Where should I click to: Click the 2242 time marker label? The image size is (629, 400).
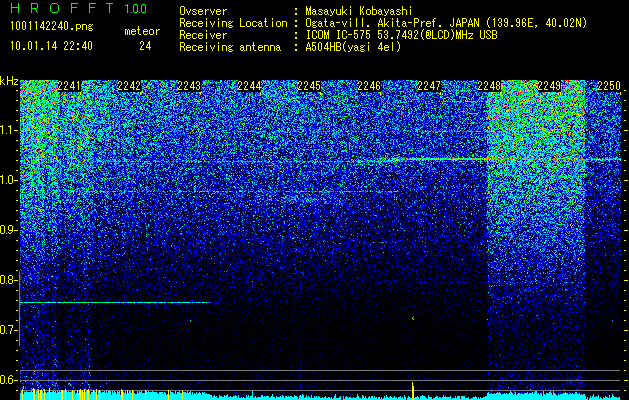pyautogui.click(x=129, y=86)
